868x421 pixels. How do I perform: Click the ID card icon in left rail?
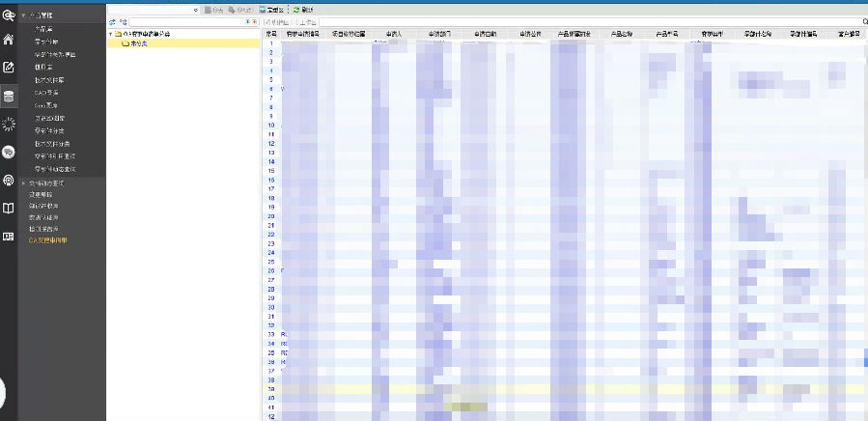pos(9,237)
